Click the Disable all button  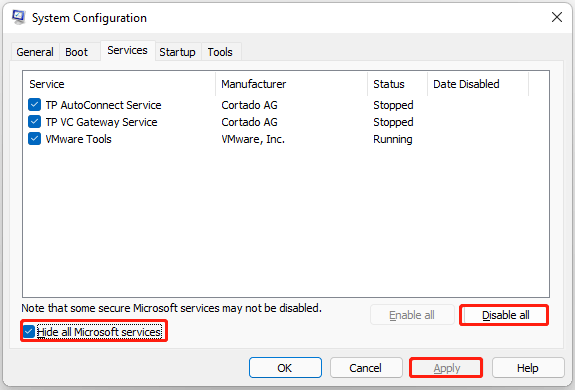pyautogui.click(x=505, y=315)
